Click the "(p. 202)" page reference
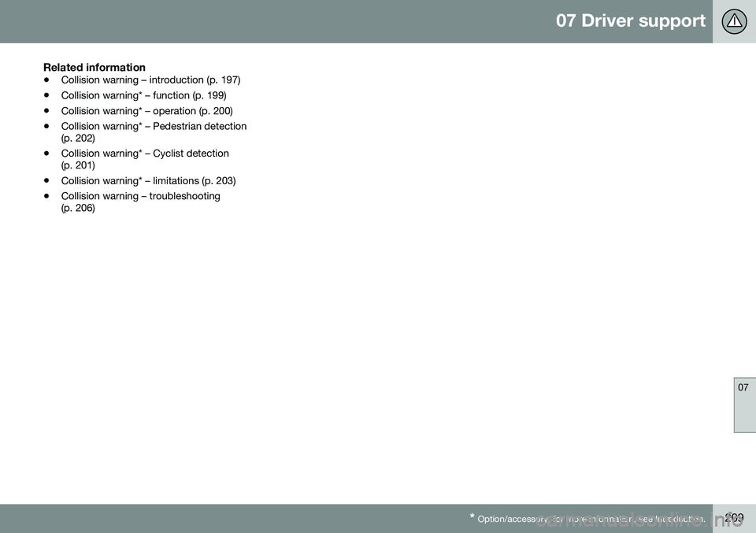Screen dimensions: 756x533 78,138
